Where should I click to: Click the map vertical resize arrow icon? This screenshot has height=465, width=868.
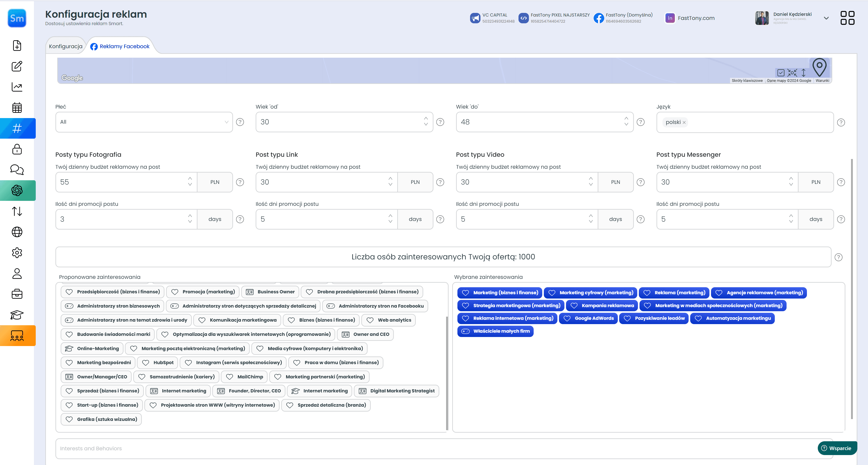click(804, 73)
